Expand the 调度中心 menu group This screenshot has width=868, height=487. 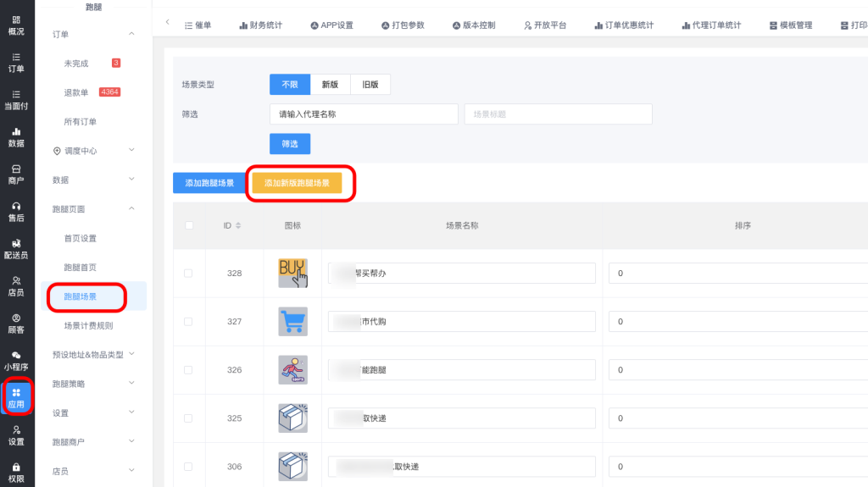tap(93, 151)
